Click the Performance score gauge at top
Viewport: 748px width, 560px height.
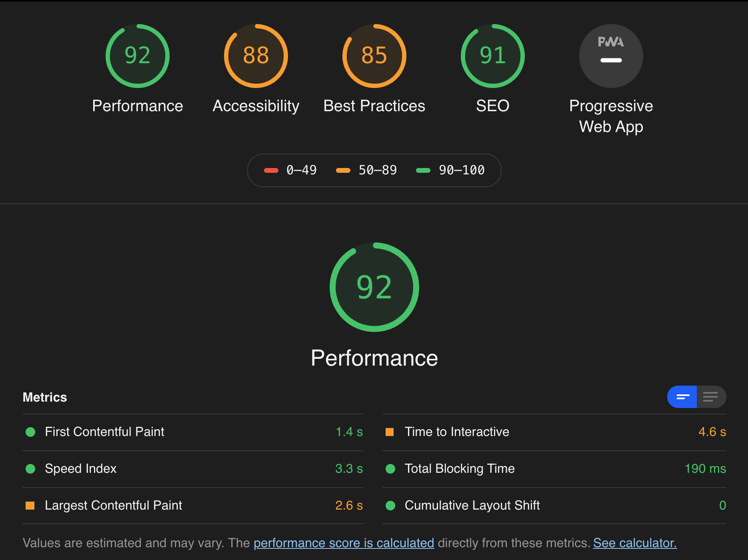click(x=138, y=56)
